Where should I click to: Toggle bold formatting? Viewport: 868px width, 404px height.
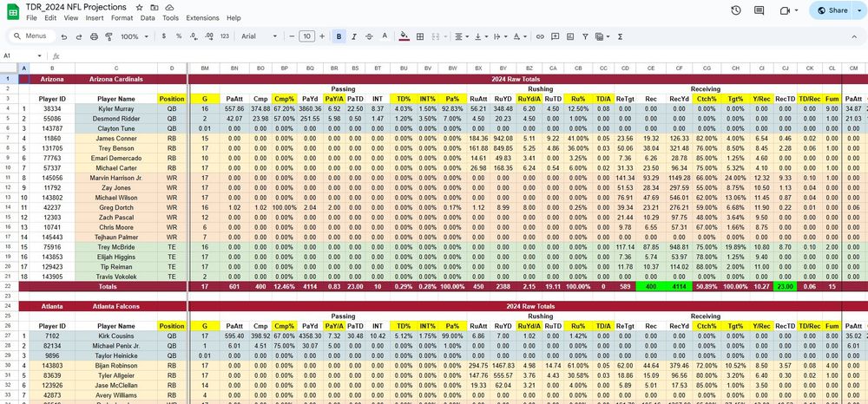coord(339,36)
